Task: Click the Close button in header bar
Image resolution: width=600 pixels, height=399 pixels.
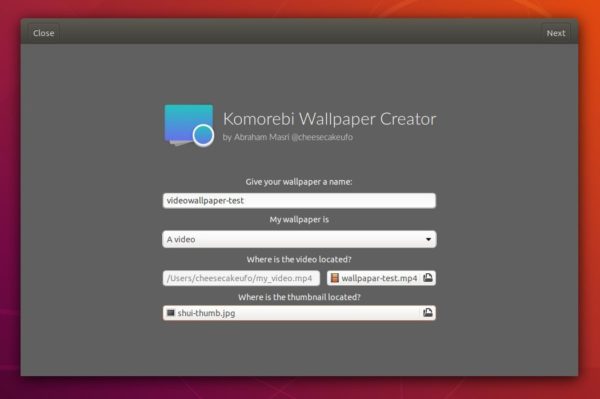Action: (44, 33)
